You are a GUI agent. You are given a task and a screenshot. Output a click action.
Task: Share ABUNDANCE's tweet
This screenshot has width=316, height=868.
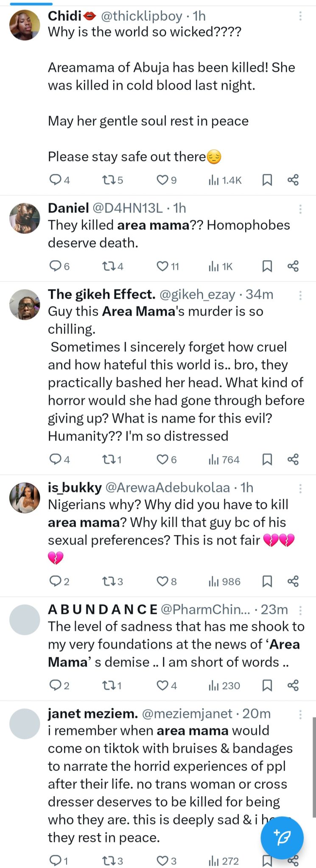click(293, 685)
